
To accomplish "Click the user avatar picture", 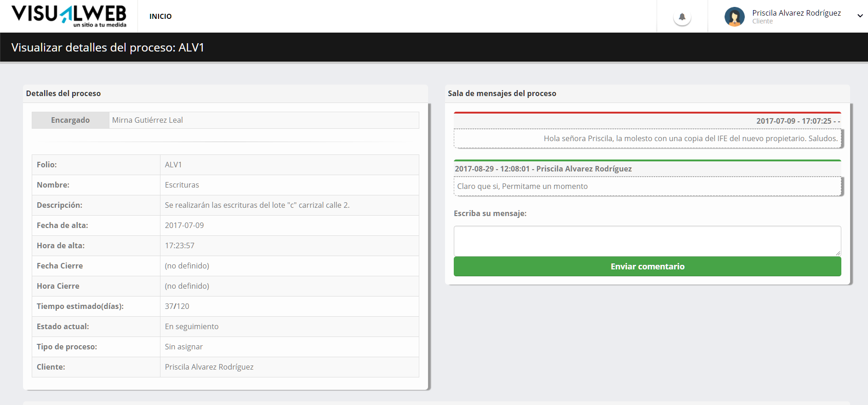I will pyautogui.click(x=734, y=17).
